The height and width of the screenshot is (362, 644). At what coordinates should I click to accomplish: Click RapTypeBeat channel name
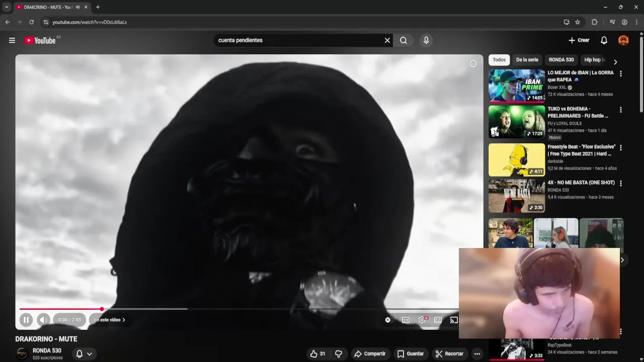pyautogui.click(x=559, y=345)
